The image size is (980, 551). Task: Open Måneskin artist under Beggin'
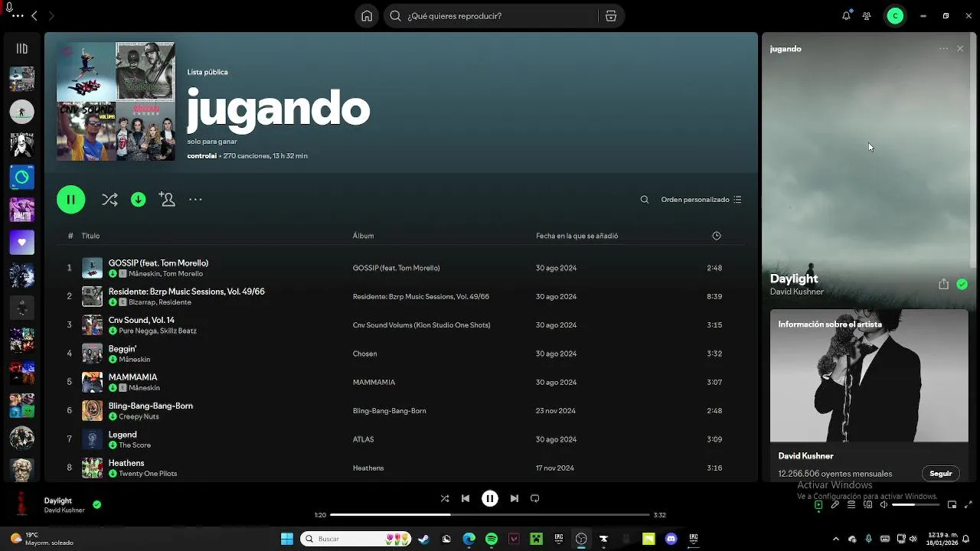pos(135,360)
